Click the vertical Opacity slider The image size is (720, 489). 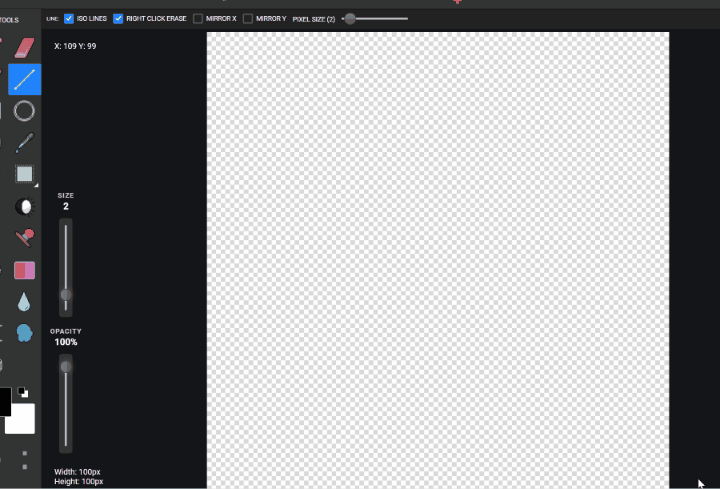tap(66, 404)
